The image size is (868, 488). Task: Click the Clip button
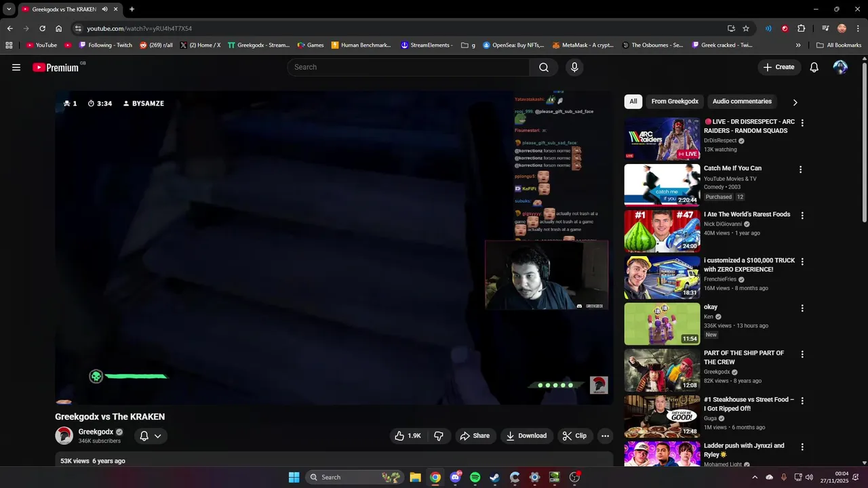click(574, 436)
